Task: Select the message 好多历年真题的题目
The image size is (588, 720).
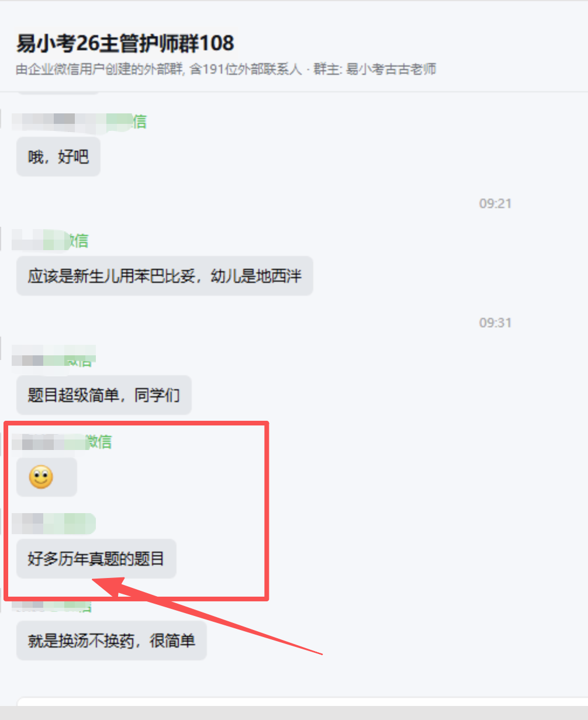Action: tap(96, 559)
